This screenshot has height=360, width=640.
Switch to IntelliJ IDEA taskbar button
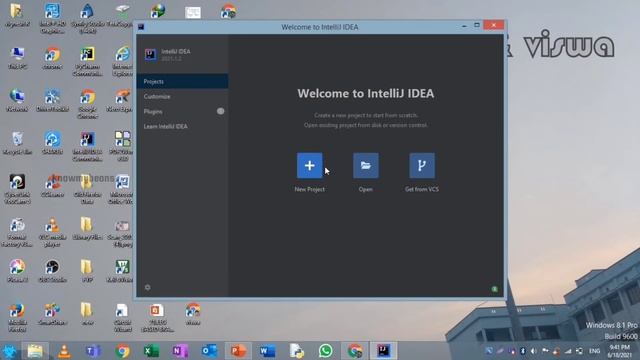click(383, 351)
